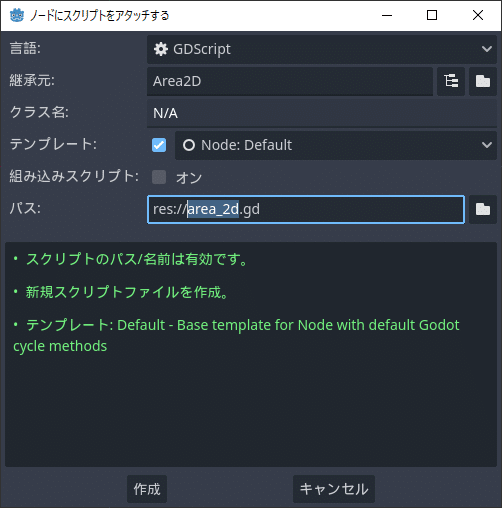The height and width of the screenshot is (508, 502).
Task: Click the Area2D inherits field
Action: click(x=290, y=81)
